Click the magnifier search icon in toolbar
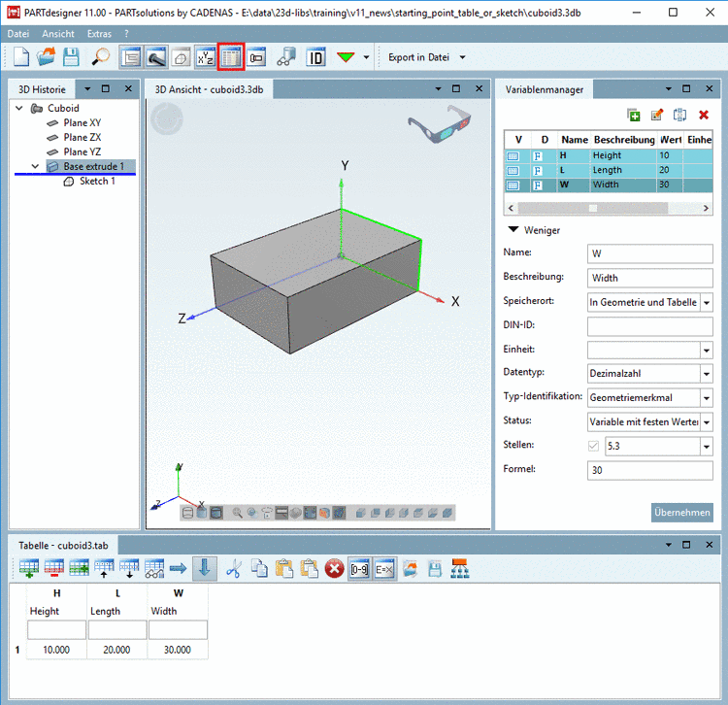Viewport: 728px width, 705px height. [101, 57]
